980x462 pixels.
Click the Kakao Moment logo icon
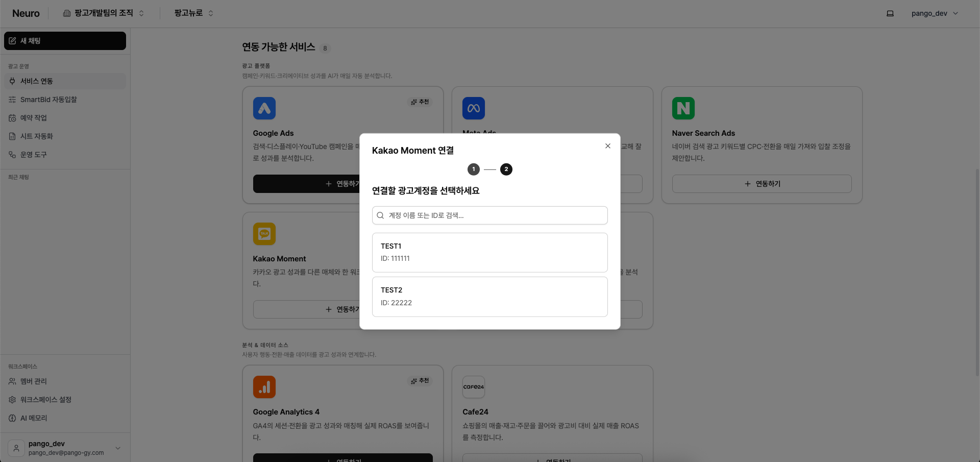click(x=264, y=234)
